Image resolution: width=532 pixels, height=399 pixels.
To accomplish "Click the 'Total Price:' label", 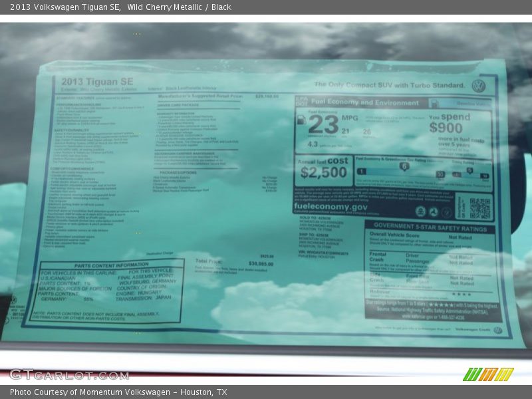I will [209, 261].
